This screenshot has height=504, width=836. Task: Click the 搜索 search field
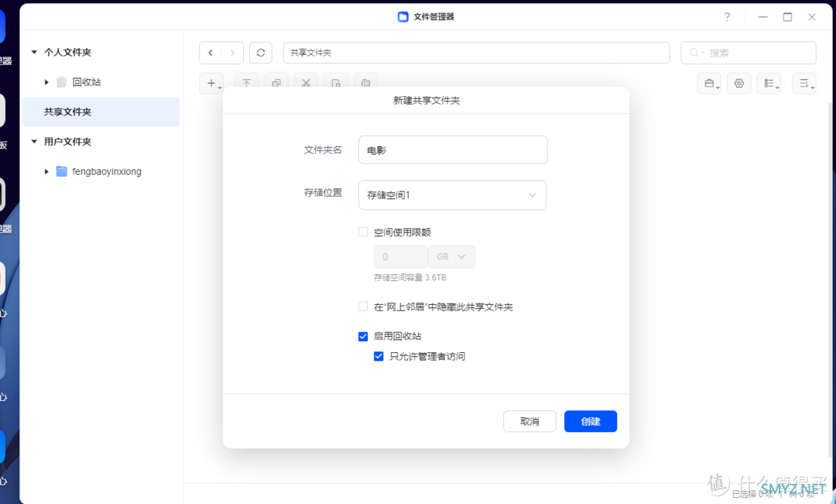749,53
